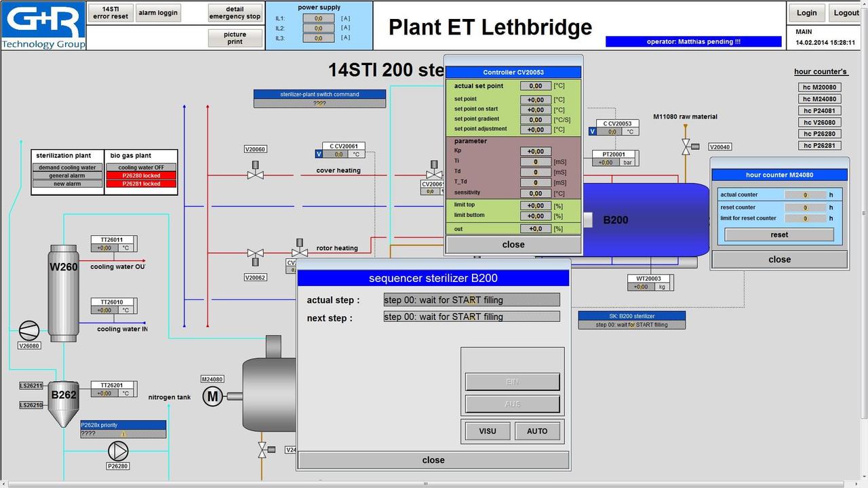The image size is (868, 488).
Task: Select the P26280 pump symbol
Action: pyautogui.click(x=118, y=451)
